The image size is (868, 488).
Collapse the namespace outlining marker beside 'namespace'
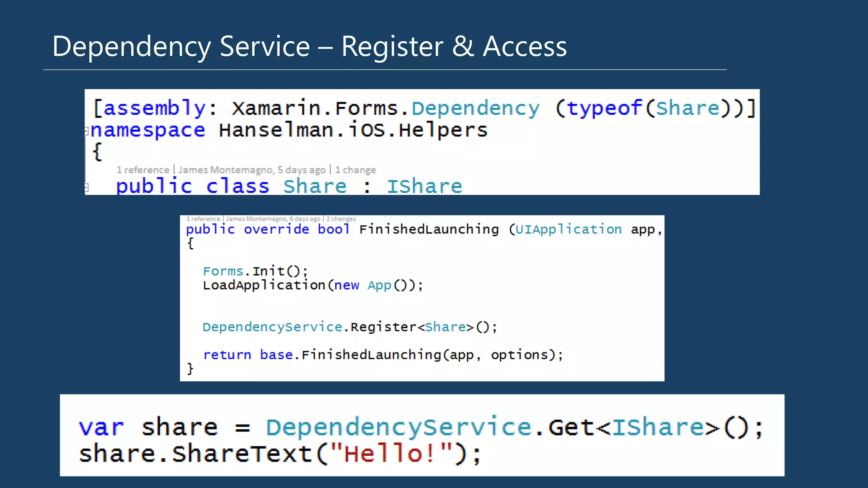click(x=86, y=131)
